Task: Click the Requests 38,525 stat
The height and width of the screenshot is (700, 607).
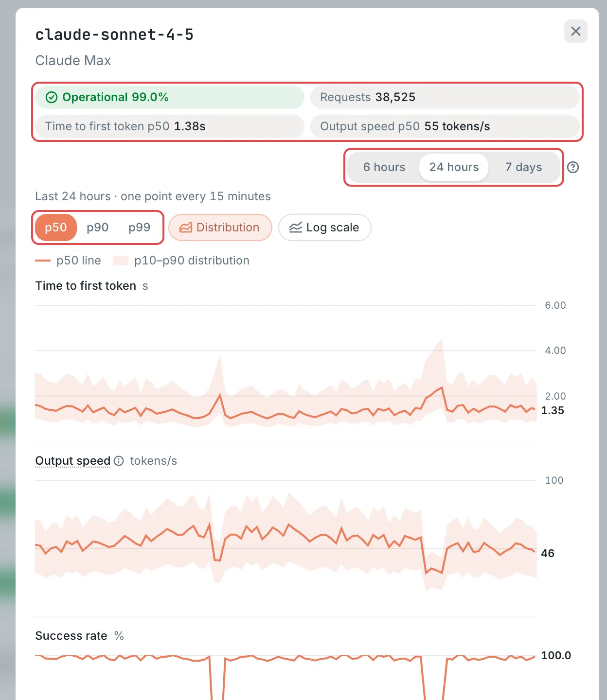Action: point(445,97)
